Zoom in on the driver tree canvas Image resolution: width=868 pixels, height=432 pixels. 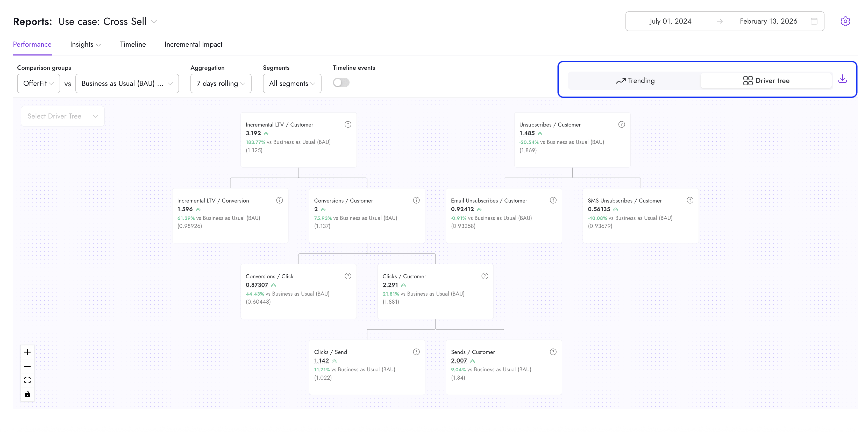click(27, 352)
